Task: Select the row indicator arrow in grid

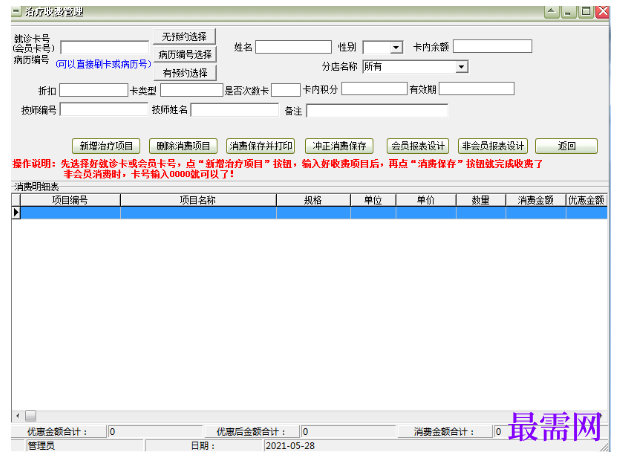Action: click(x=16, y=213)
